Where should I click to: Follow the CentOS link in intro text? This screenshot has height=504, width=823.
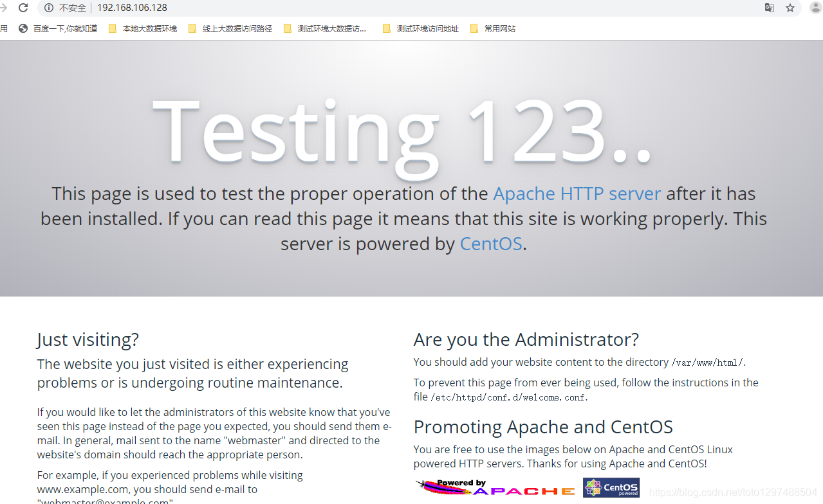(x=491, y=244)
